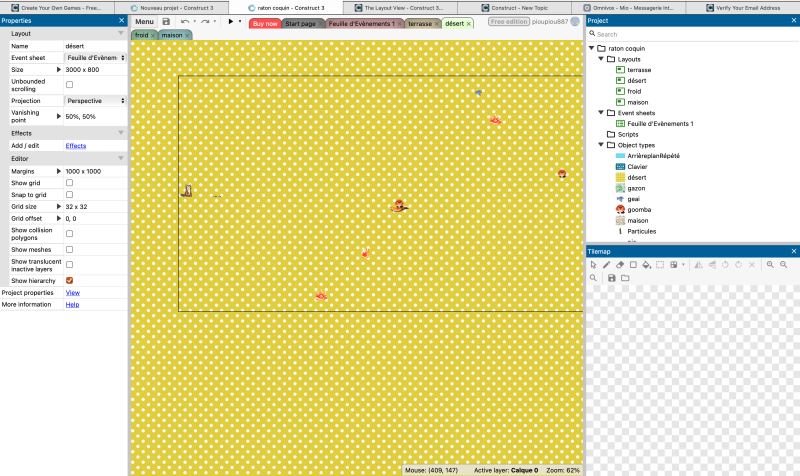Click the Tilemap clear transform X icon
This screenshot has width=800, height=476.
pyautogui.click(x=752, y=265)
